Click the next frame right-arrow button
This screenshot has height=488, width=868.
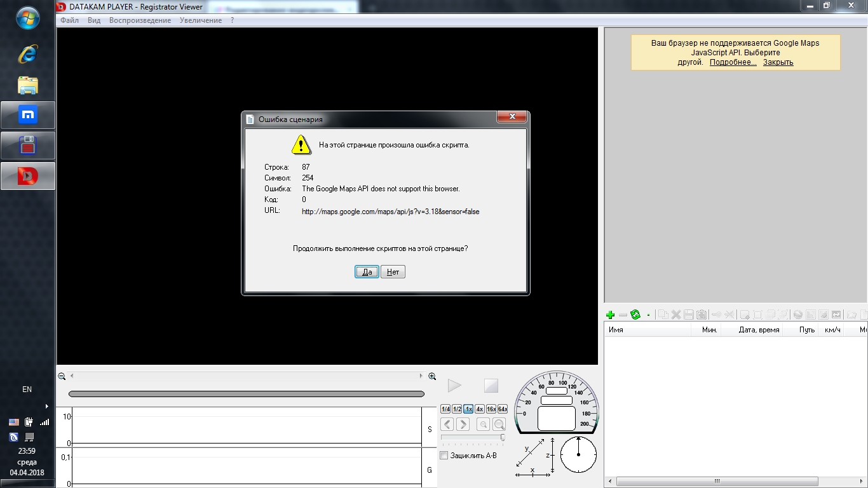click(x=463, y=424)
